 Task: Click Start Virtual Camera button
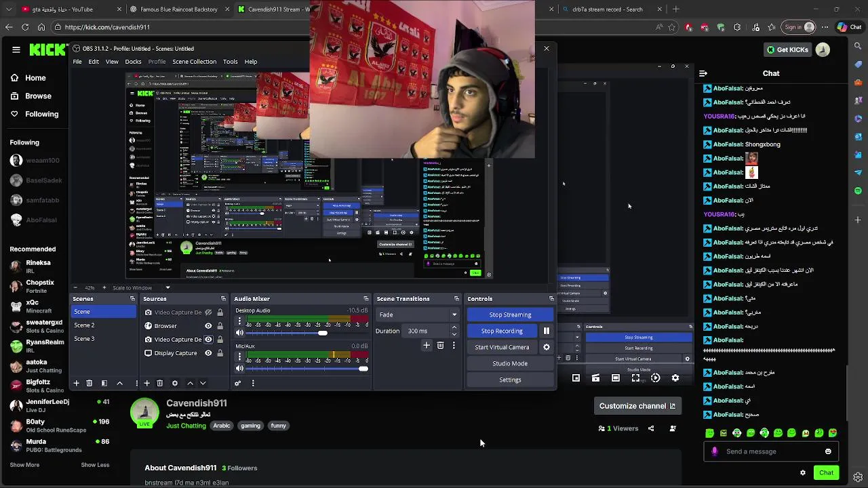point(502,347)
